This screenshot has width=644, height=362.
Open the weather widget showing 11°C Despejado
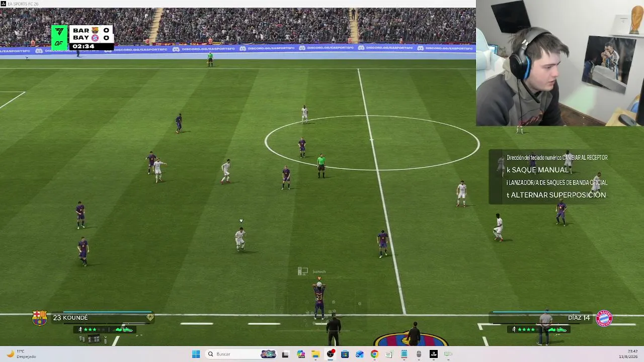21,354
